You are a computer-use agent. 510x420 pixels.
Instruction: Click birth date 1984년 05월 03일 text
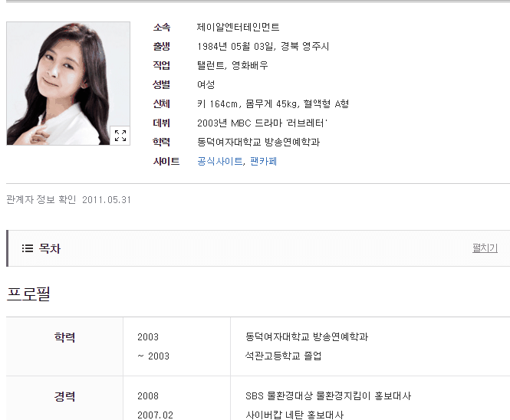coord(235,47)
